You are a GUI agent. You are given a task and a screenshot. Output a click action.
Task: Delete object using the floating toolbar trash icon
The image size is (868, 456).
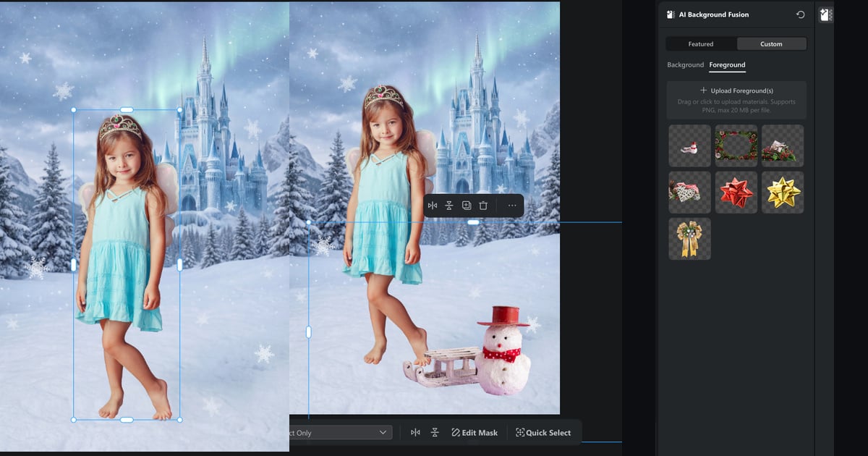[483, 206]
